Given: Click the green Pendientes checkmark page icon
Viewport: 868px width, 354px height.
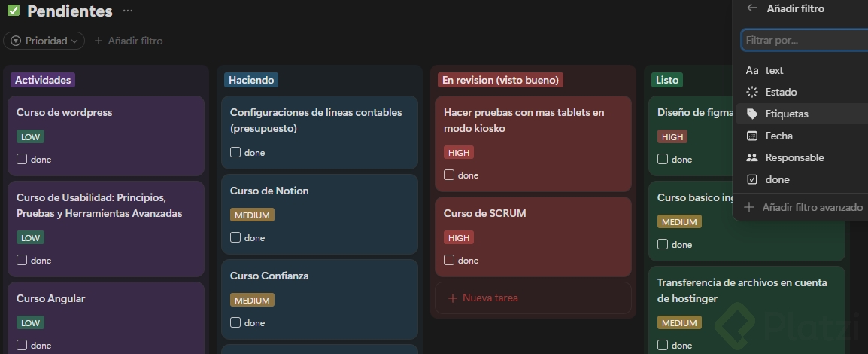Looking at the screenshot, I should click(14, 11).
